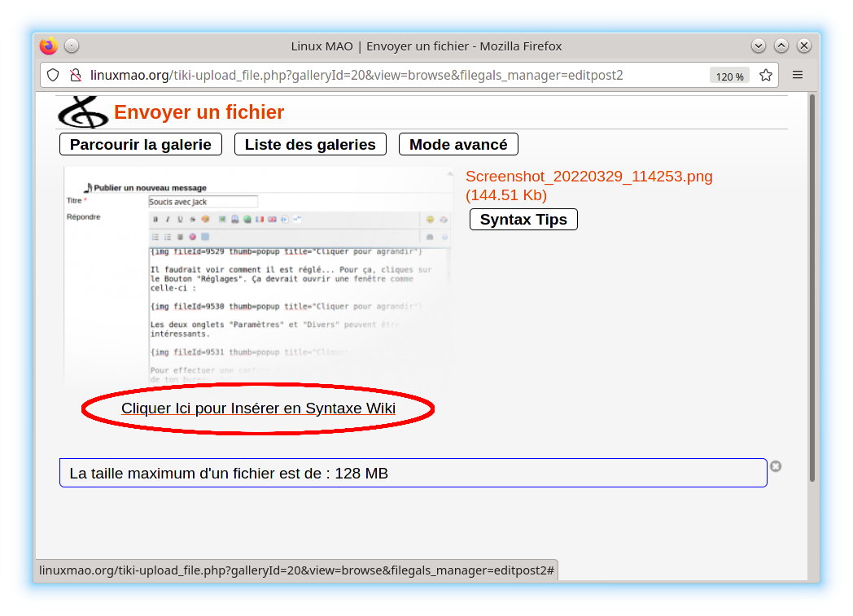Open the tracking protection shield icon

pyautogui.click(x=53, y=75)
